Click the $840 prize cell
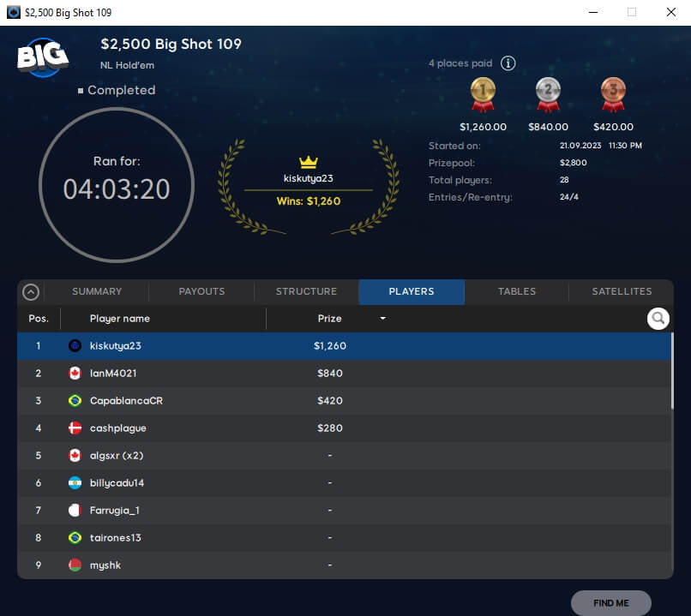This screenshot has height=616, width=691. 329,374
